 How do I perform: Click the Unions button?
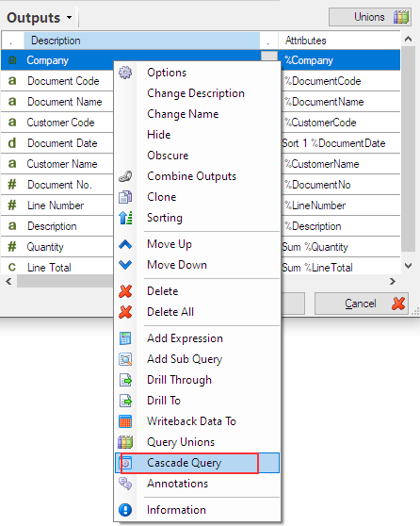coord(370,17)
